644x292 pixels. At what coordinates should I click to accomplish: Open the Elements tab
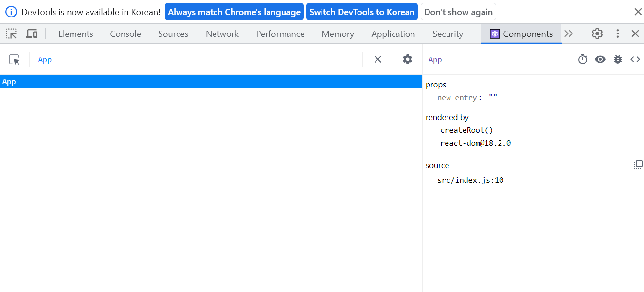(75, 34)
